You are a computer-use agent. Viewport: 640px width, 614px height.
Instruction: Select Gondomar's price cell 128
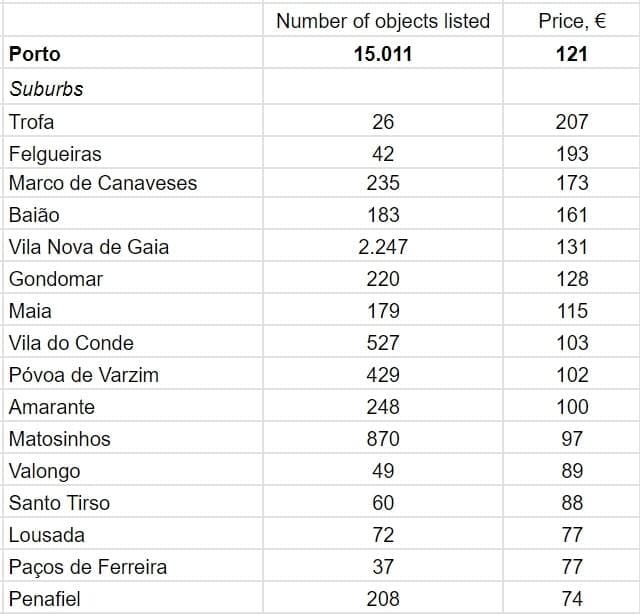572,279
